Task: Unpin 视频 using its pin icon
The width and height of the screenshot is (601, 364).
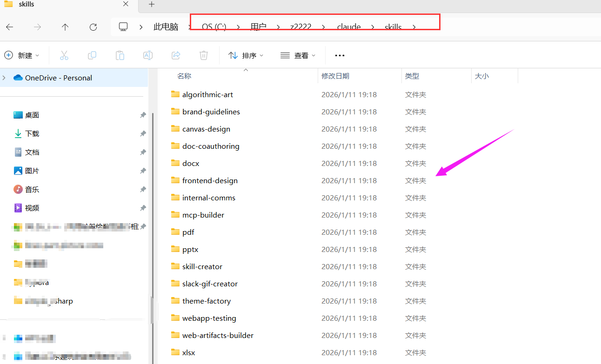Action: tap(143, 208)
